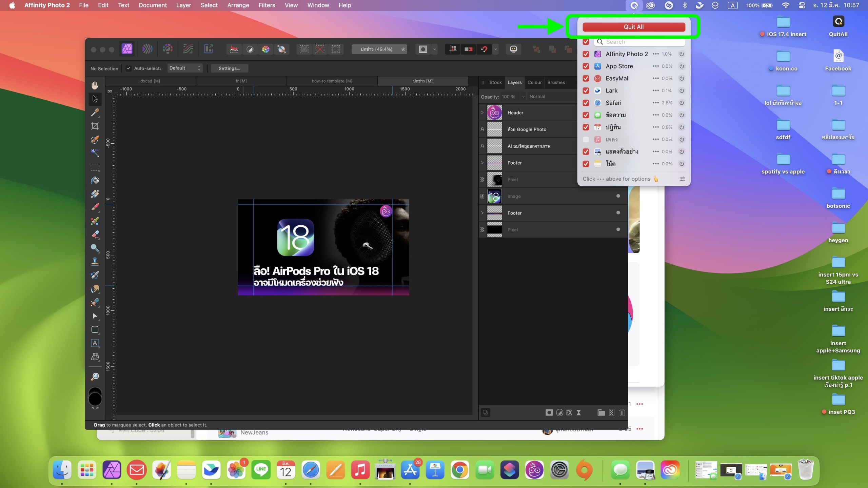This screenshot has width=868, height=488.
Task: Click the Settings... button
Action: click(229, 68)
